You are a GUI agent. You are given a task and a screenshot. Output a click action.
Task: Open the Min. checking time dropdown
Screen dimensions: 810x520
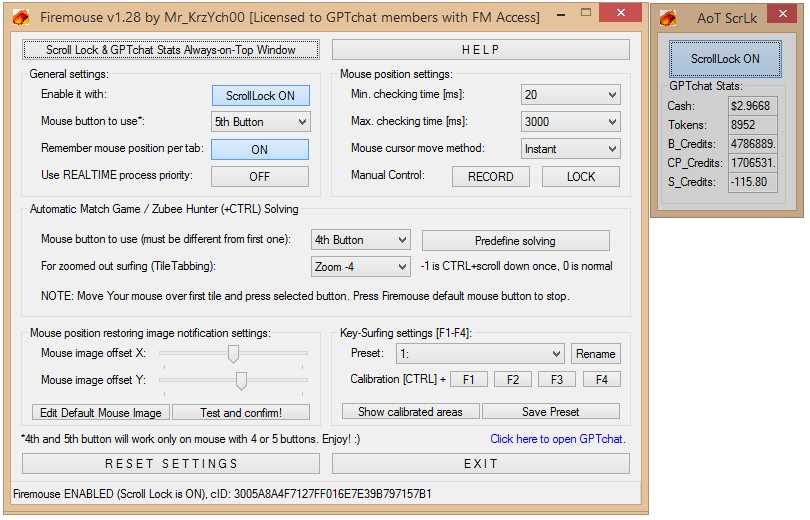[570, 95]
